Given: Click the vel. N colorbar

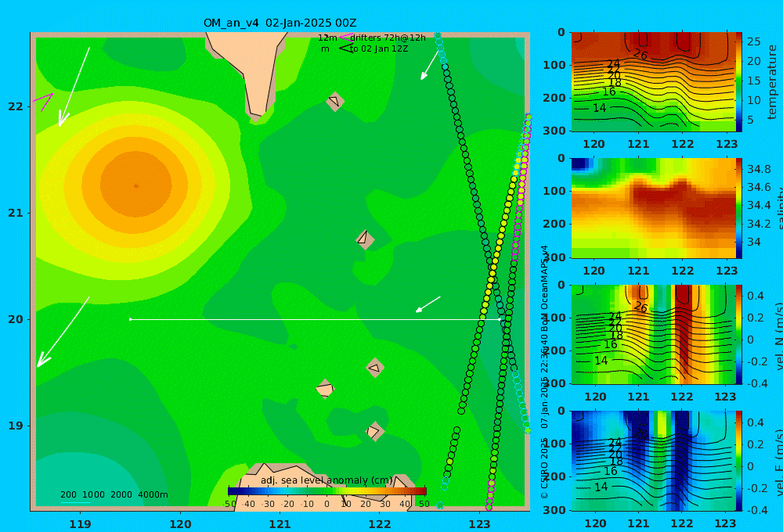Looking at the screenshot, I should click(738, 334).
